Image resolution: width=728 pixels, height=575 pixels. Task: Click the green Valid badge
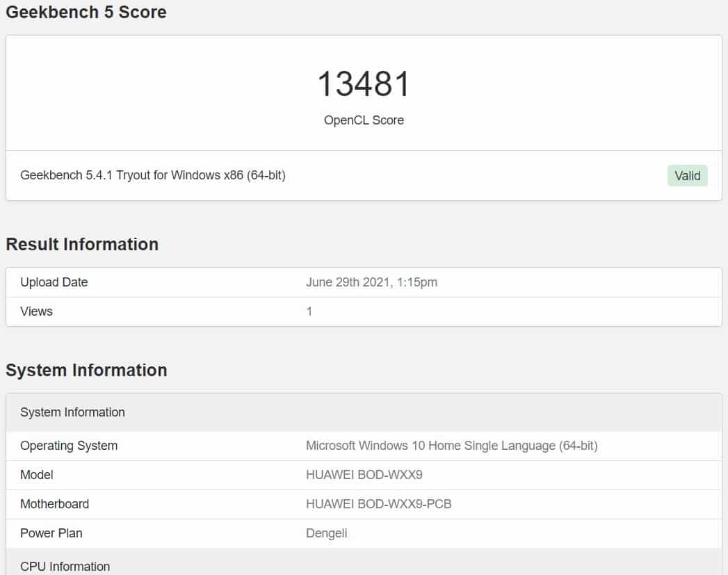point(687,176)
